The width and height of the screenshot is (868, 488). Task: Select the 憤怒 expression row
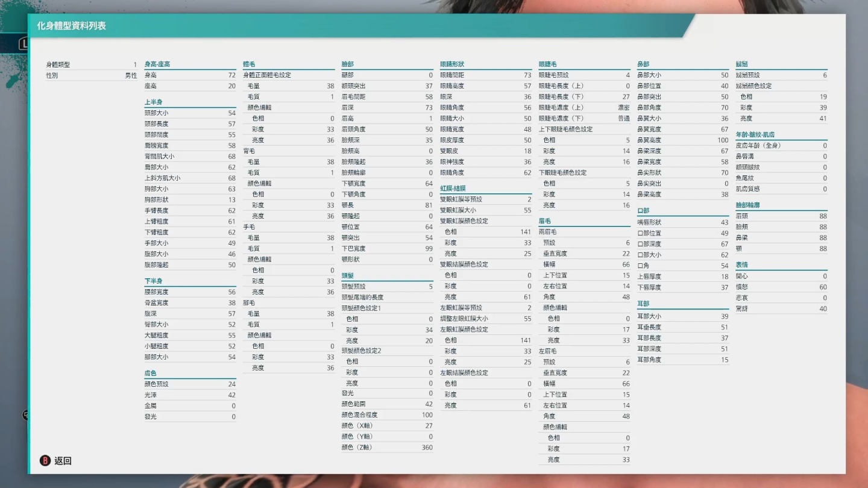click(781, 287)
